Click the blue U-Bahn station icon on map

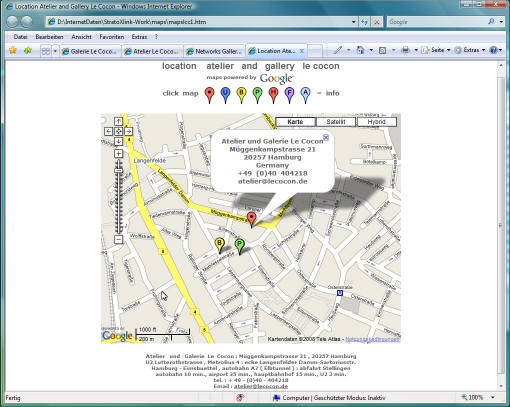point(340,293)
